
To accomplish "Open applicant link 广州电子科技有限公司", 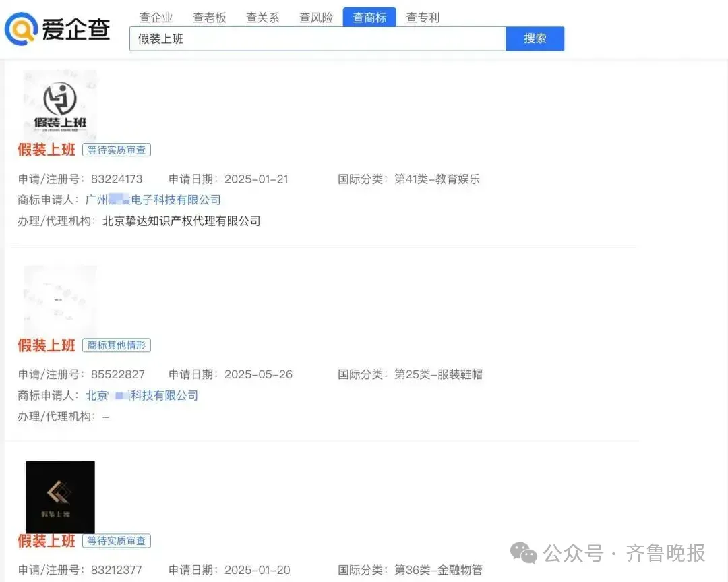I will click(x=153, y=200).
